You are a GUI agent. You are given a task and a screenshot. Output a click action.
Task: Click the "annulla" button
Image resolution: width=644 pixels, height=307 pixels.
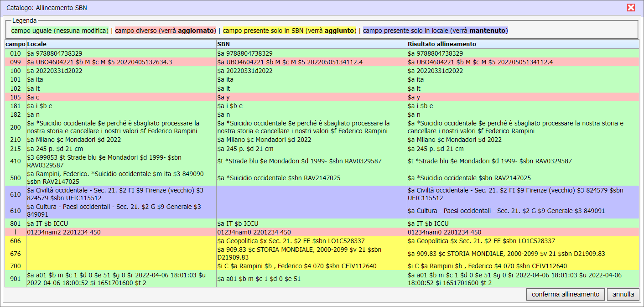coord(623,294)
